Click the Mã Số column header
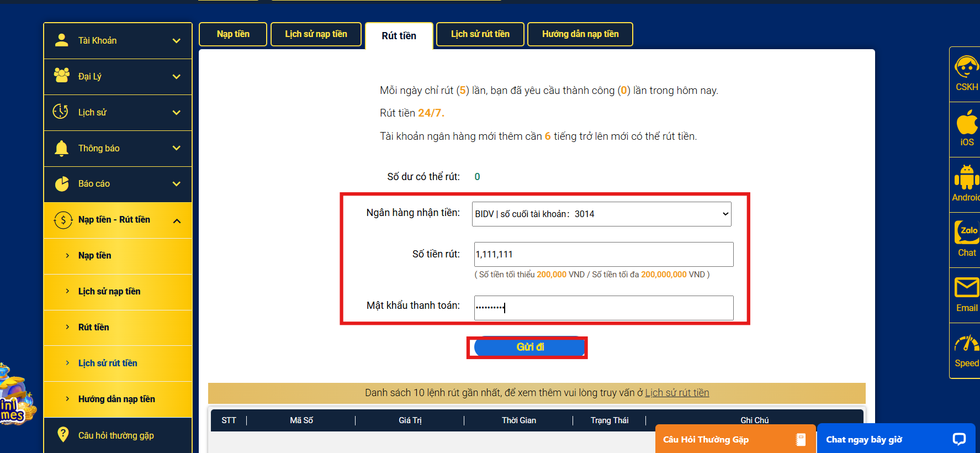This screenshot has width=980, height=453. 301,420
